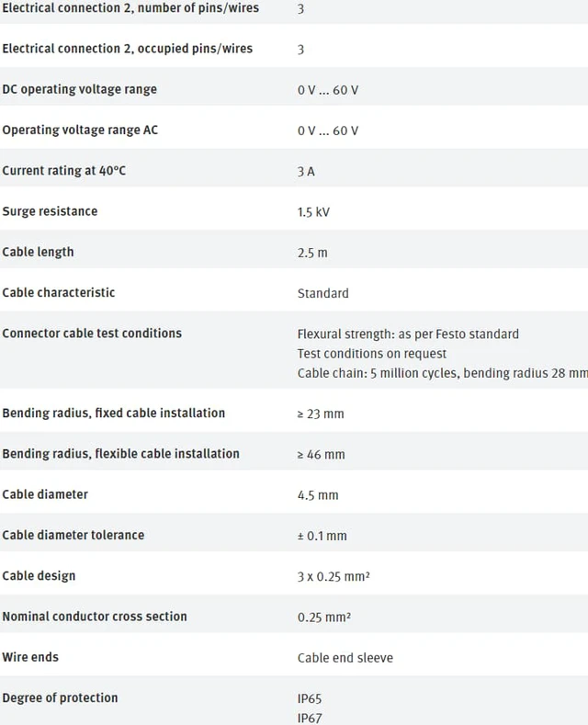Screen dimensions: 588x725
Task: Select the '3 x 0.25 mm²' cable design value
Action: pyautogui.click(x=334, y=576)
